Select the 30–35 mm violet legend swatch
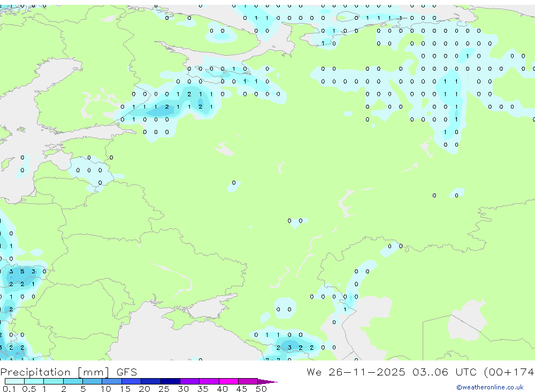The image size is (535, 392). click(190, 381)
